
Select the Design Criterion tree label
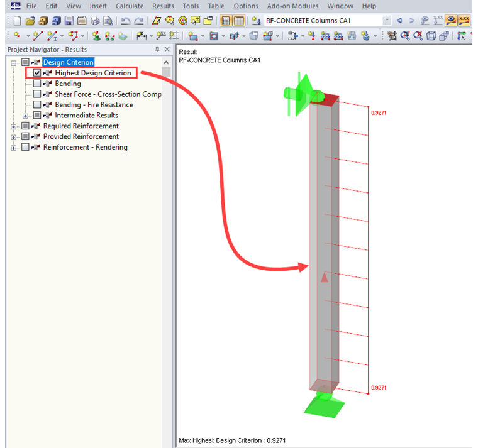69,62
